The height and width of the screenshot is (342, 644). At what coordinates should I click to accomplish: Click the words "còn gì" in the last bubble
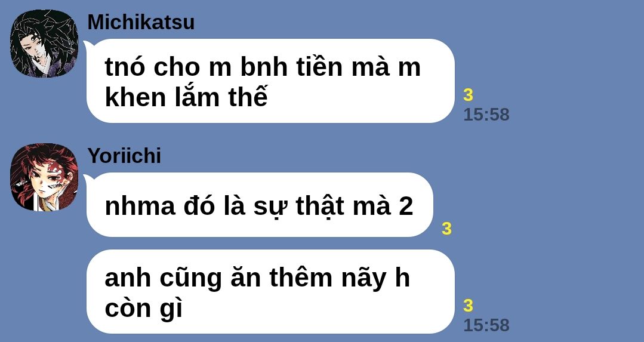coord(144,308)
